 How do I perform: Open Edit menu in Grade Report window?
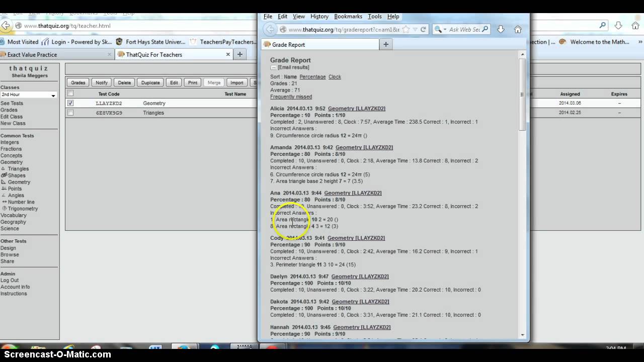click(282, 17)
